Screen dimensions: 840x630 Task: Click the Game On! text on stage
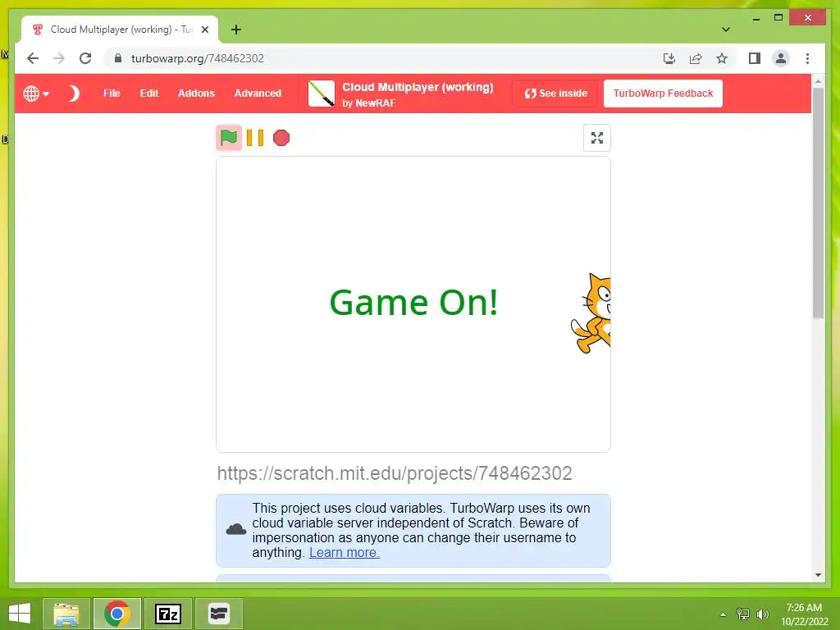click(x=413, y=303)
